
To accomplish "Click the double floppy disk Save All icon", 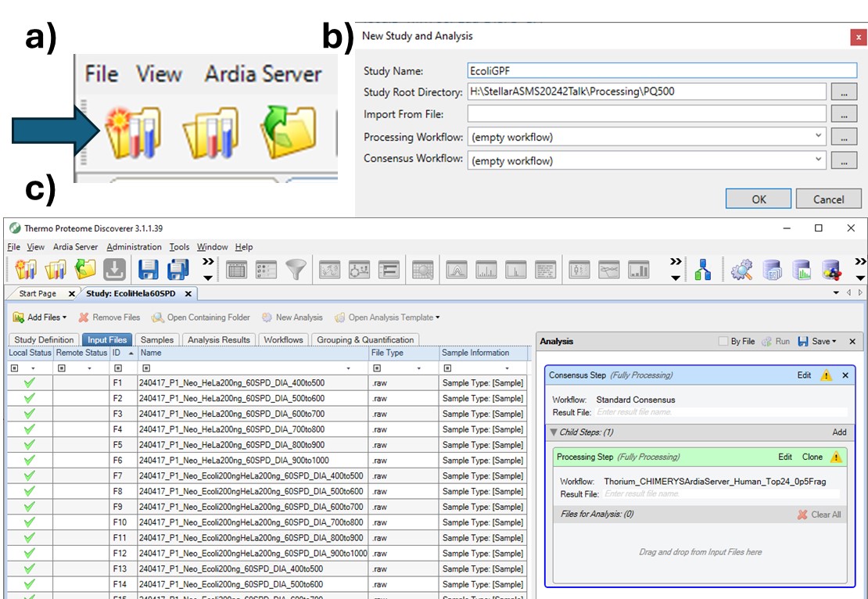I will 178,270.
